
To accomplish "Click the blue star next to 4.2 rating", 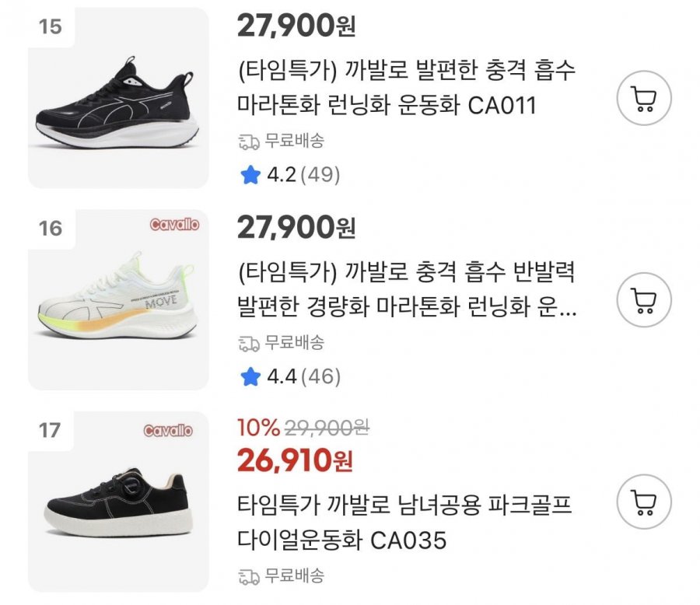I will click(x=250, y=176).
